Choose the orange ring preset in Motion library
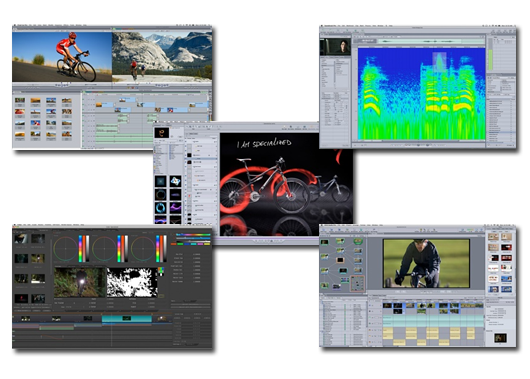The image size is (530, 379). pyautogui.click(x=161, y=195)
